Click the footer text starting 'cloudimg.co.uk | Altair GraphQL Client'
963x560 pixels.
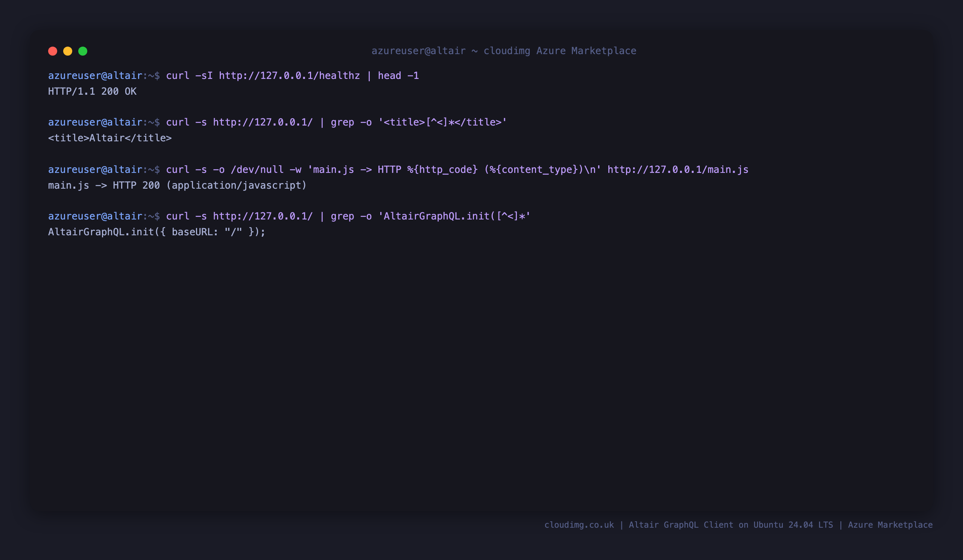pos(738,525)
